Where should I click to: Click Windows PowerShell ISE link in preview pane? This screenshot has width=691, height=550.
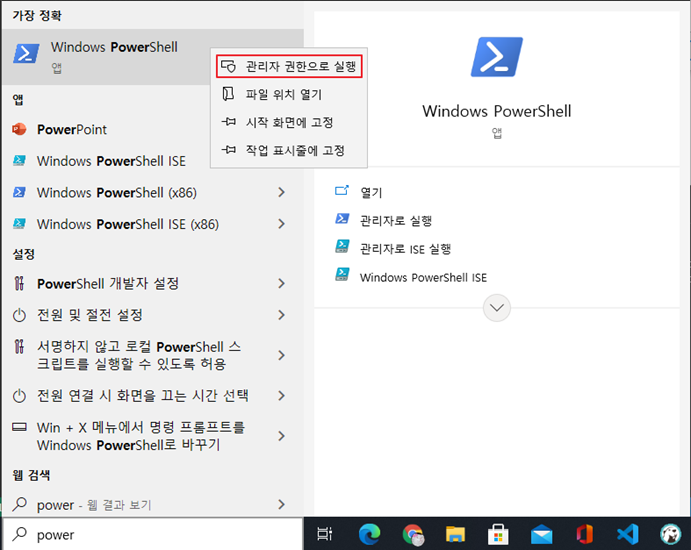coord(423,277)
